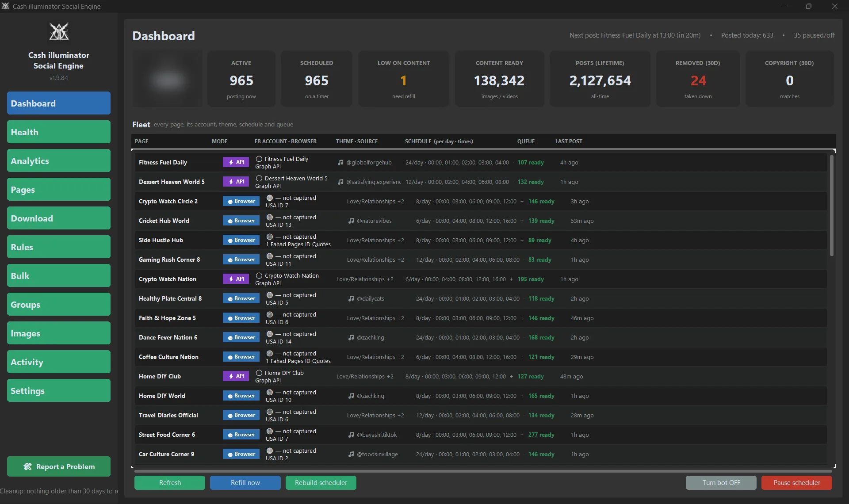The width and height of the screenshot is (849, 504).
Task: Rebuild the scheduler
Action: (x=321, y=483)
